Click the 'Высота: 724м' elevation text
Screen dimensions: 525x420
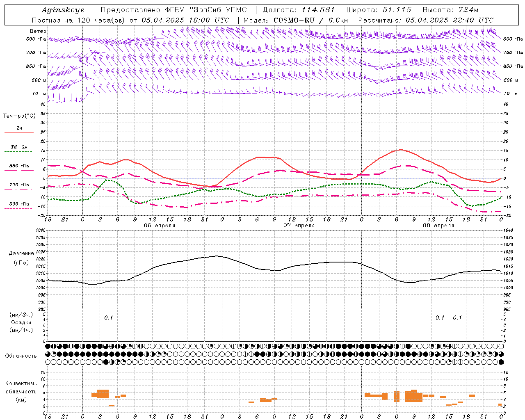450,10
